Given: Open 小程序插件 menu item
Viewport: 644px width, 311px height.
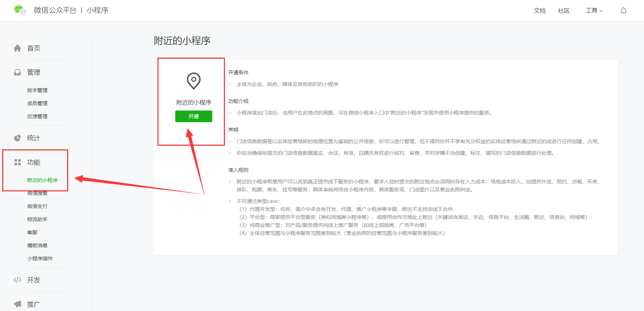Looking at the screenshot, I should [x=40, y=258].
